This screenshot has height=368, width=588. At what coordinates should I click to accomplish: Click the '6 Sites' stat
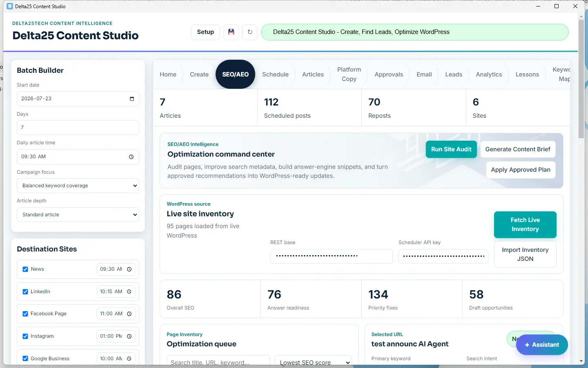pyautogui.click(x=518, y=108)
